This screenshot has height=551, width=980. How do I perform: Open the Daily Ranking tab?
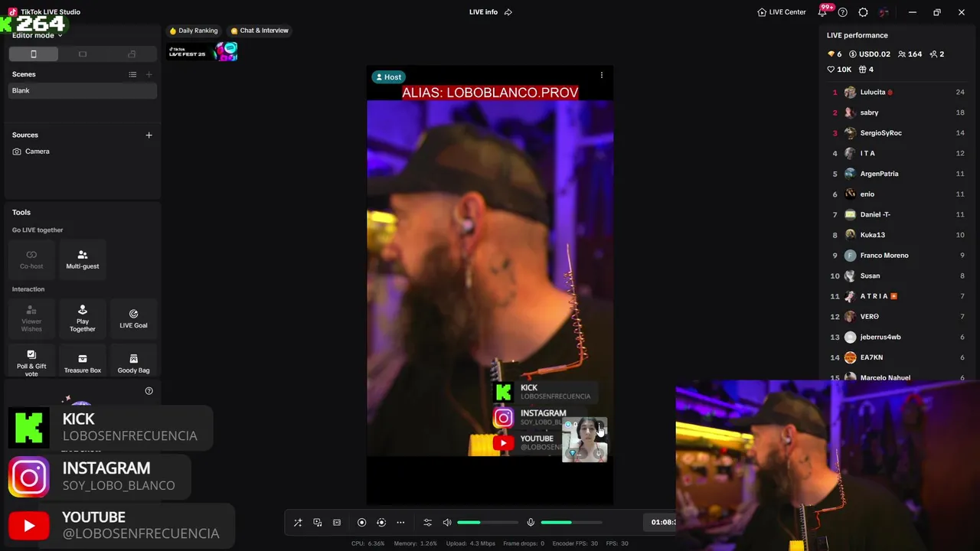(194, 31)
